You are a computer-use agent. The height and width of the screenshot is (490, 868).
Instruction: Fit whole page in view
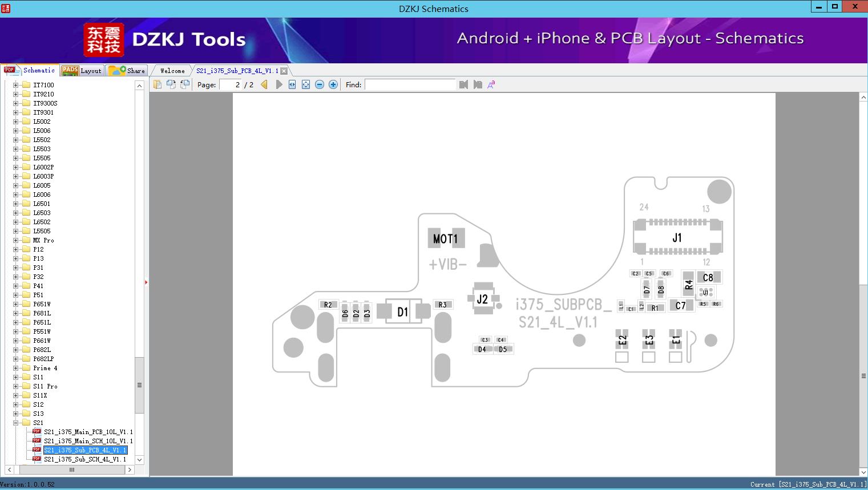pos(306,84)
